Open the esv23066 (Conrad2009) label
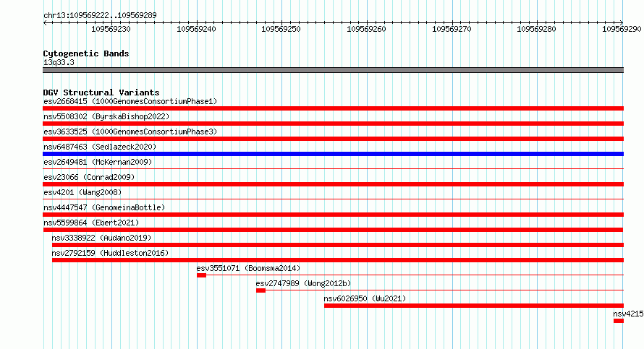 coord(89,177)
